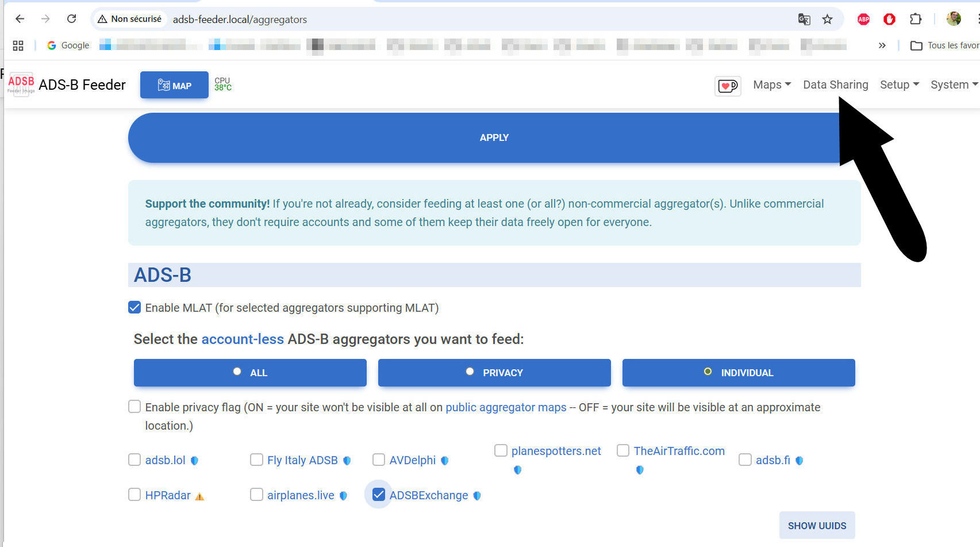Click the browser forward arrow
The width and height of the screenshot is (980, 547).
click(x=45, y=19)
